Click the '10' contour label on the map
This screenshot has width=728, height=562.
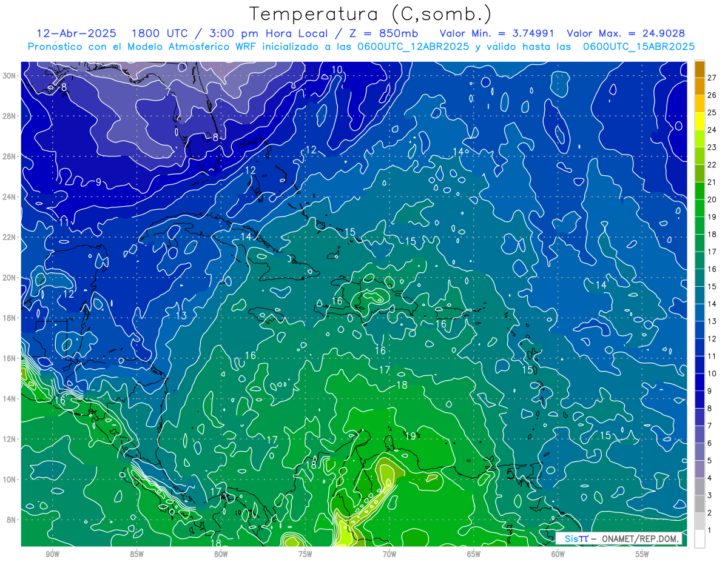(337, 70)
